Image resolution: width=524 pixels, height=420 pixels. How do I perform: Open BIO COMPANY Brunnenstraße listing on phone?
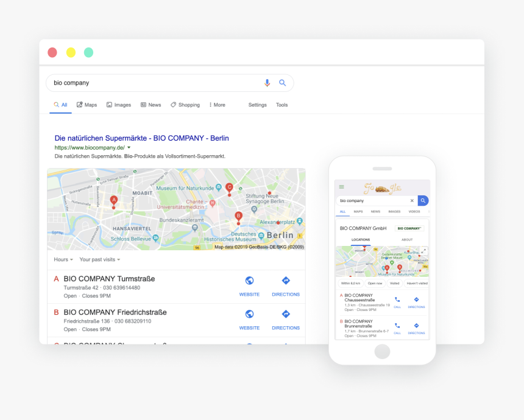(359, 323)
